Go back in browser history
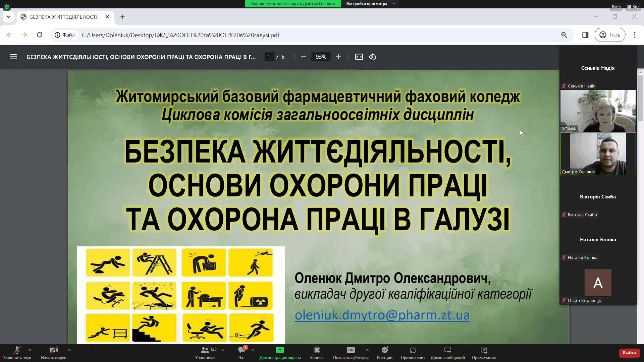This screenshot has width=644, height=362. 9,35
